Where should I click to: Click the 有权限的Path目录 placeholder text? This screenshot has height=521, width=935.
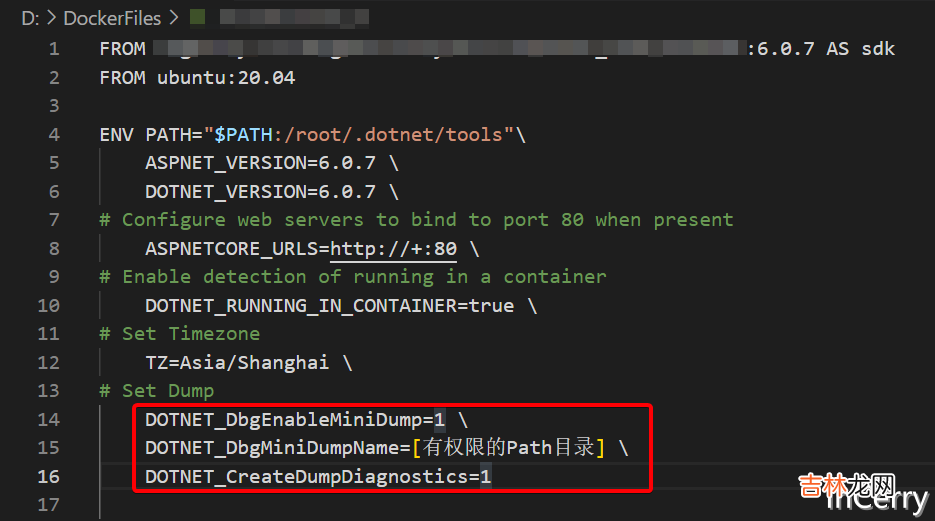(508, 447)
